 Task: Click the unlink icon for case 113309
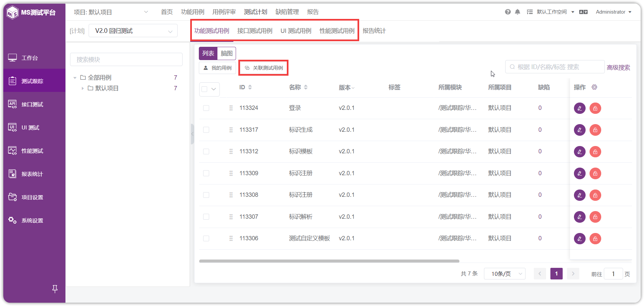[595, 173]
